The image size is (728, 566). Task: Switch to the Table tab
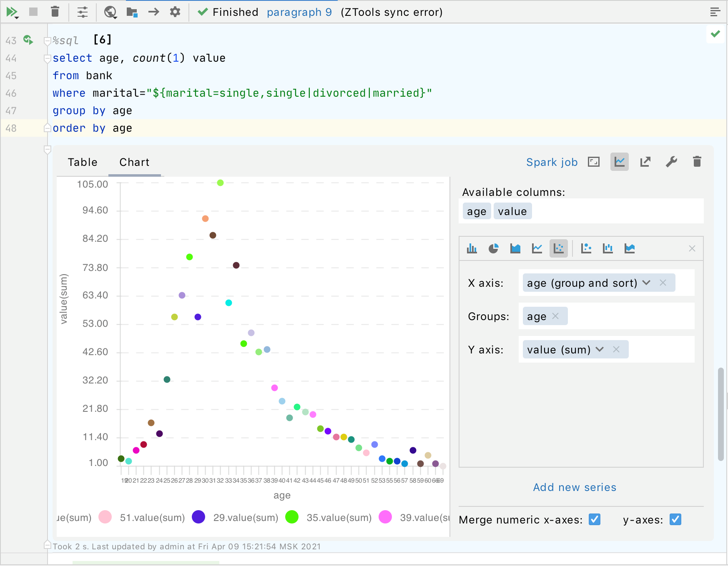83,162
